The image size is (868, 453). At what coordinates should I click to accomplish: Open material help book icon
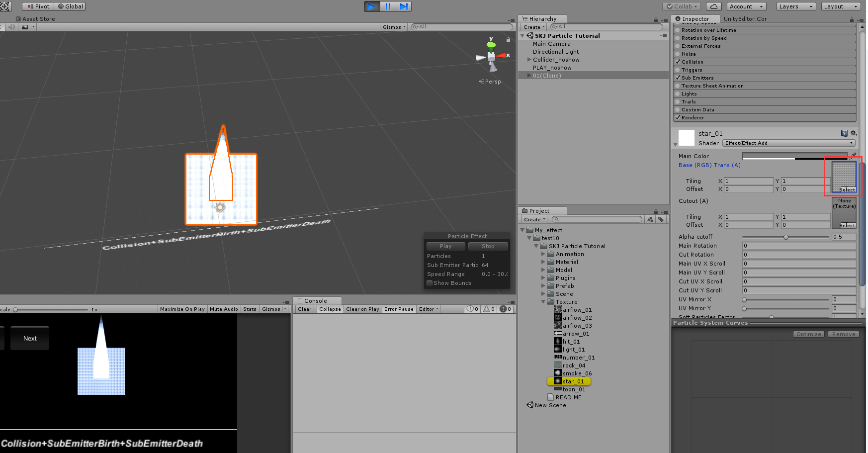tap(844, 133)
